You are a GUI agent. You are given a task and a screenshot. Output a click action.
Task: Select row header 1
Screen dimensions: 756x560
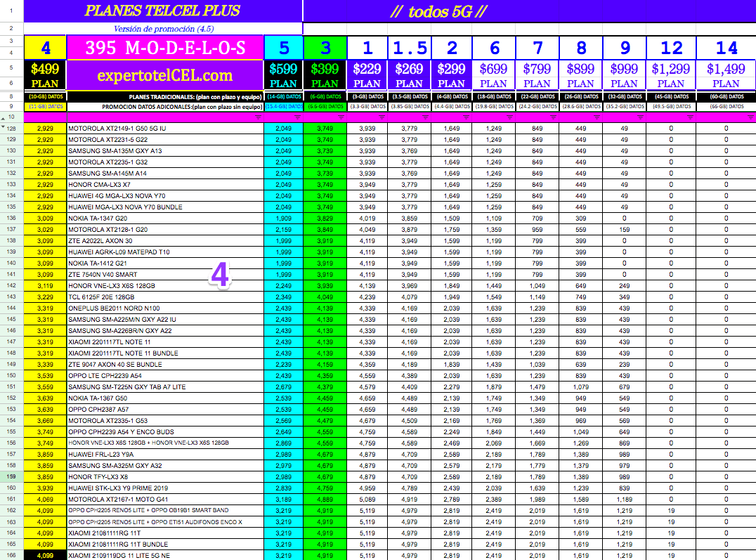click(x=11, y=11)
